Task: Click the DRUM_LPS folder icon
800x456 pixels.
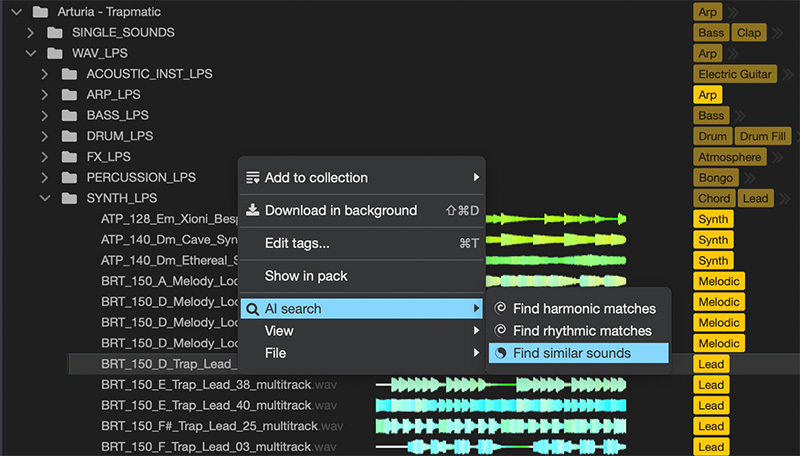Action: pyautogui.click(x=68, y=136)
